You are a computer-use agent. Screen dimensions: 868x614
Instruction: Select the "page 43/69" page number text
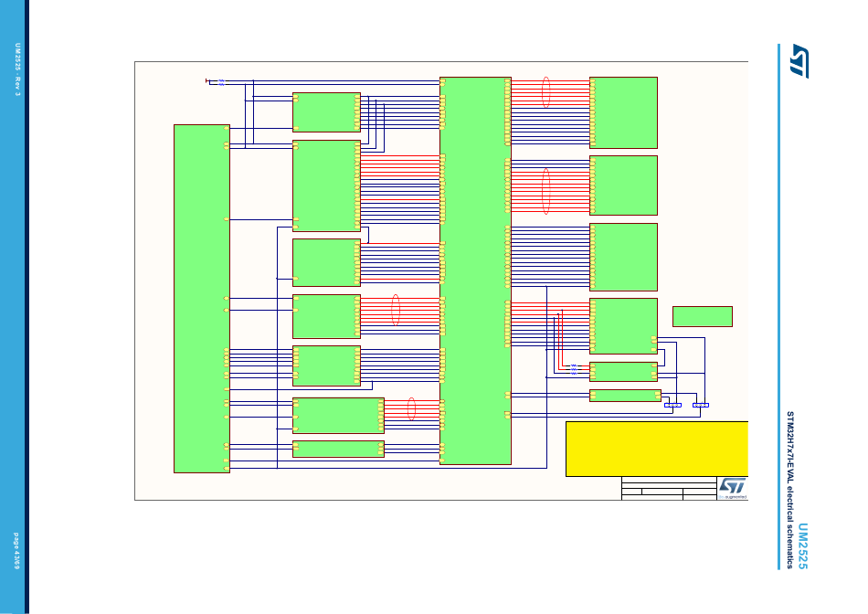16,552
